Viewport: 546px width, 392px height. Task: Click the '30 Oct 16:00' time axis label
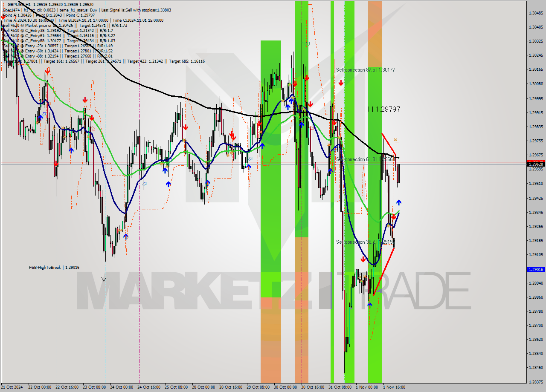(x=313, y=387)
